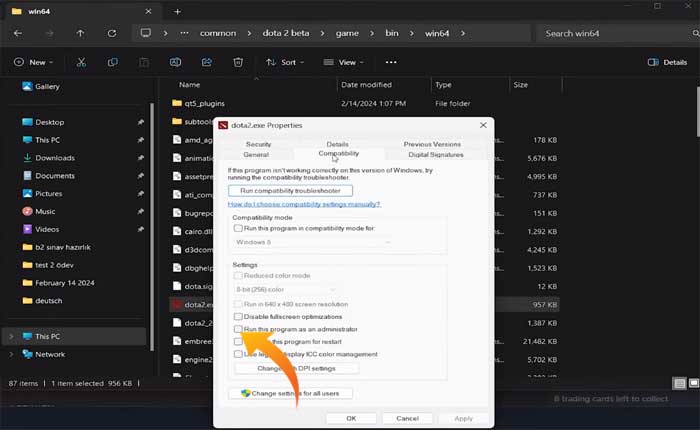Click the Share icon in toolbar
The height and width of the screenshot is (430, 700).
(207, 62)
